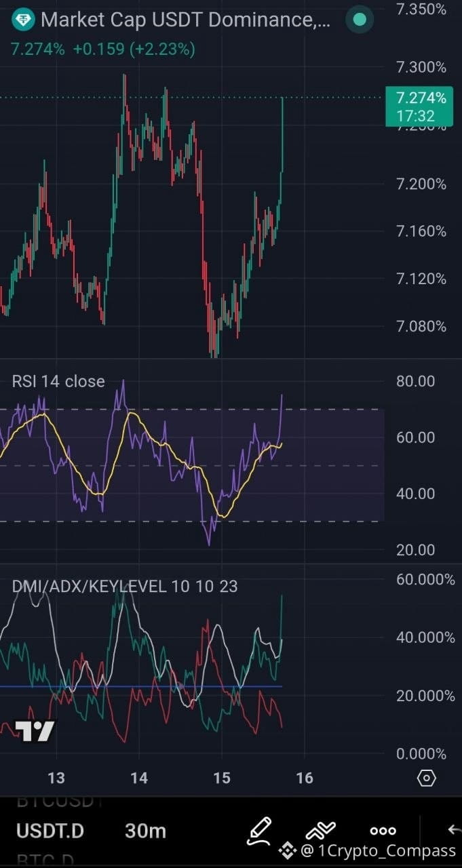Click the 7.350% price scale label

[421, 9]
